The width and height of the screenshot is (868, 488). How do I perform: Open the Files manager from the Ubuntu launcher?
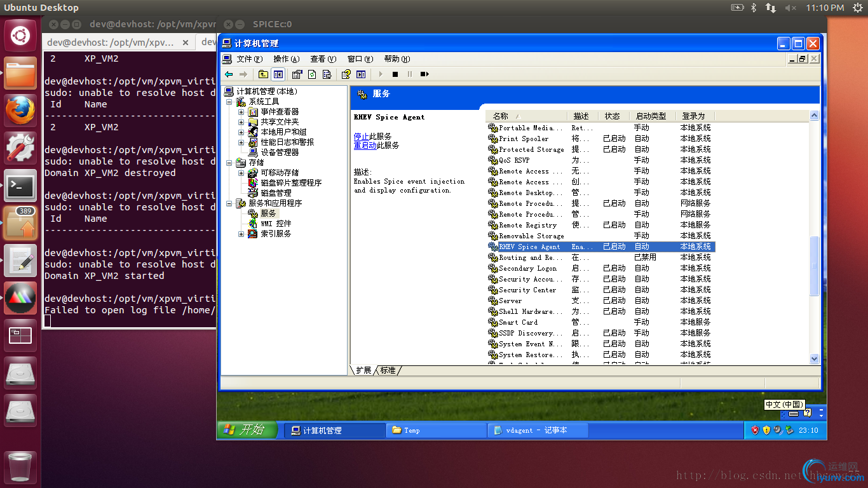[x=20, y=73]
